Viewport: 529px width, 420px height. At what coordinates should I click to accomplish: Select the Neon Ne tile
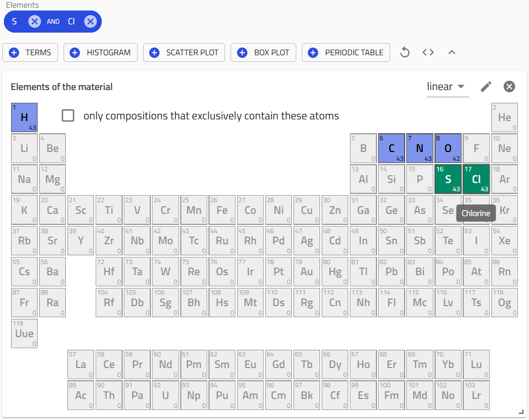point(505,149)
